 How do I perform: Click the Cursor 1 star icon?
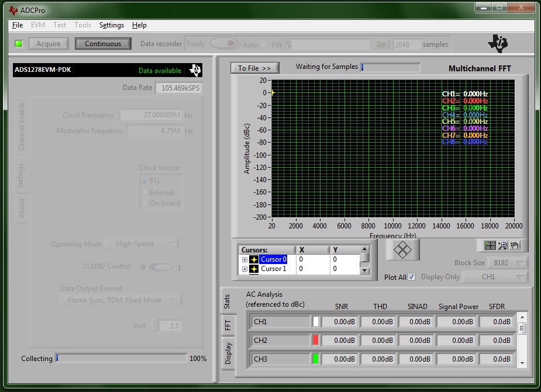254,269
